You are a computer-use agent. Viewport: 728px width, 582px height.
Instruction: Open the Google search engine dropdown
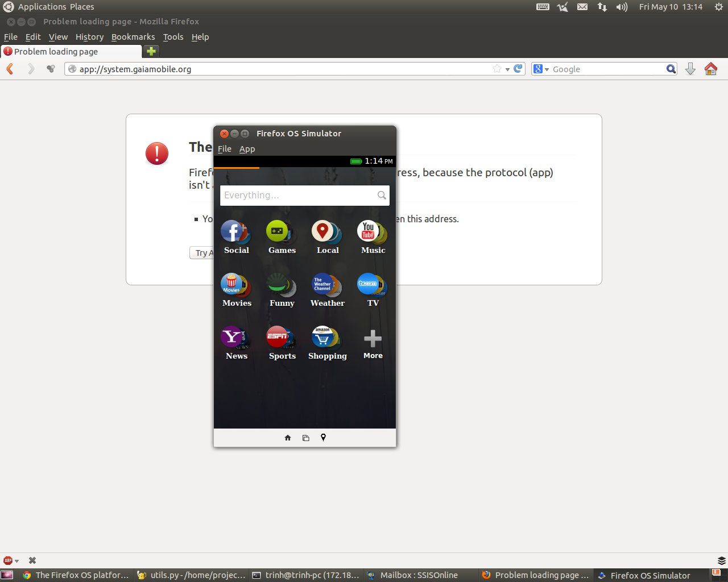pos(547,69)
